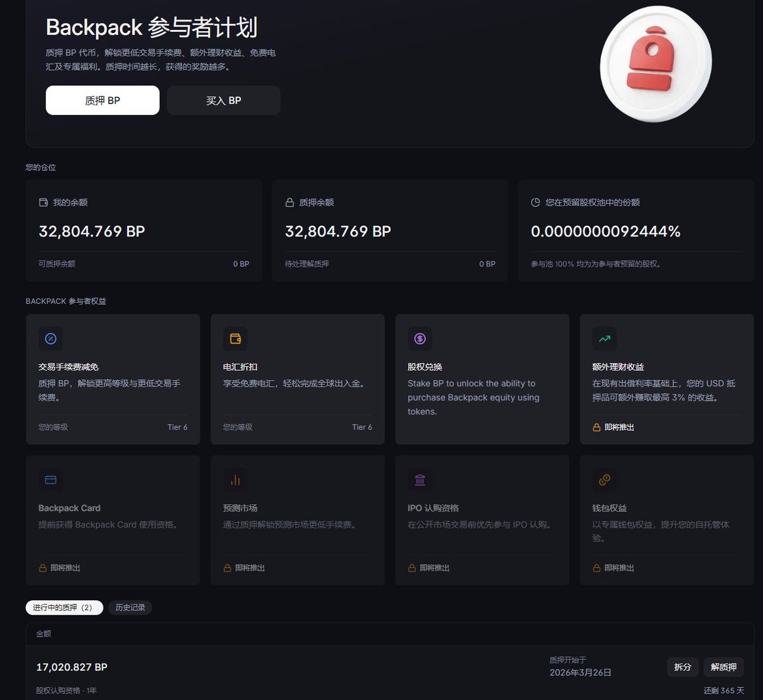Click the pie chart icon beside 预留股权池份额
This screenshot has width=763, height=700.
click(535, 202)
